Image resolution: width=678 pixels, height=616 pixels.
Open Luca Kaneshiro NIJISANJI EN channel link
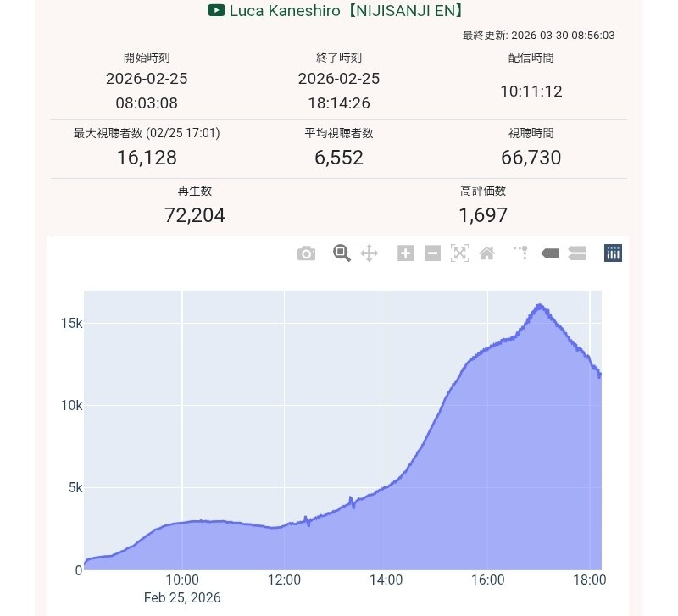tap(347, 10)
